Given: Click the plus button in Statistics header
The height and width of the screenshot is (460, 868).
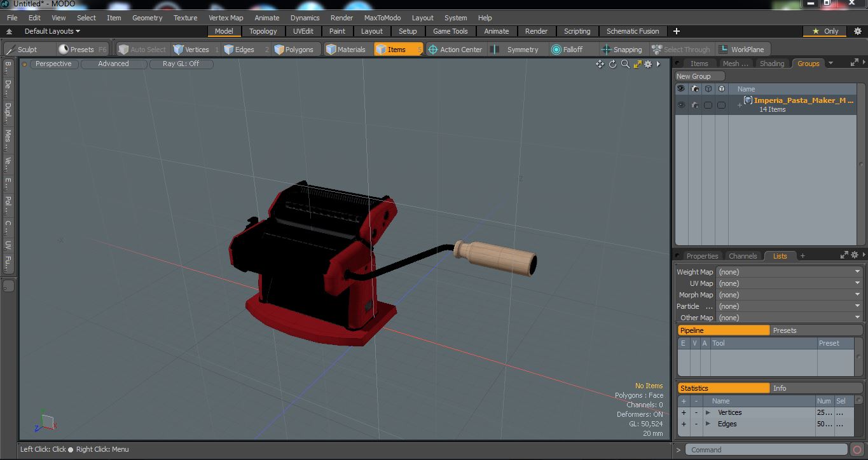Looking at the screenshot, I should click(x=684, y=401).
